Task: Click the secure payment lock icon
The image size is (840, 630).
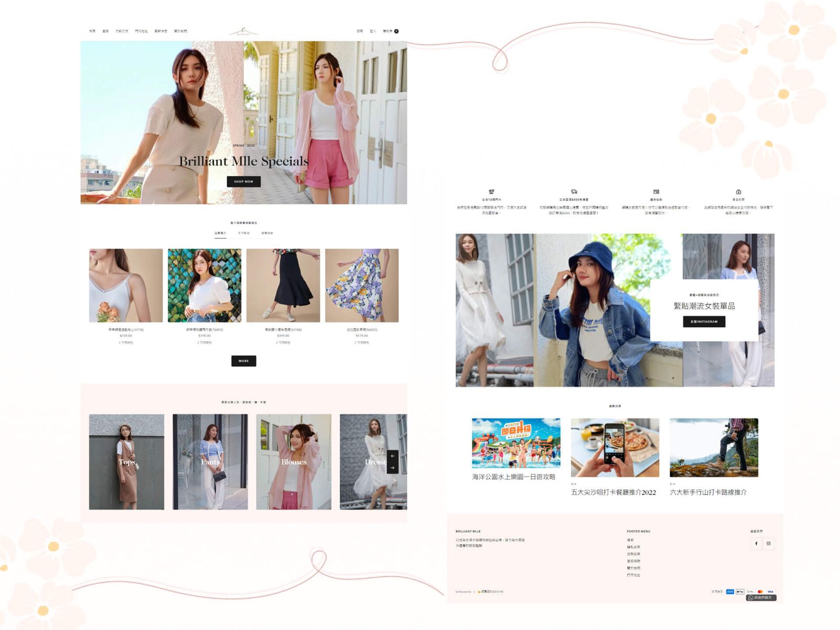Action: (x=738, y=192)
